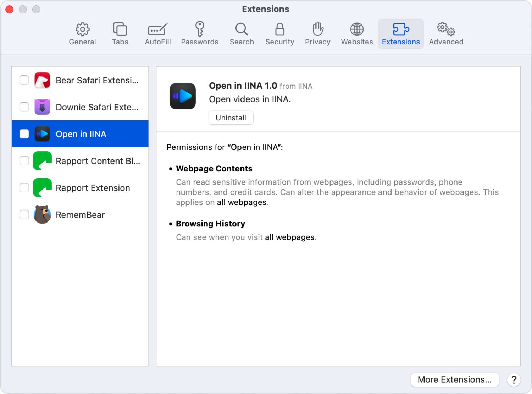Select the Bear Safari Extension row name
This screenshot has width=532, height=394.
point(97,80)
